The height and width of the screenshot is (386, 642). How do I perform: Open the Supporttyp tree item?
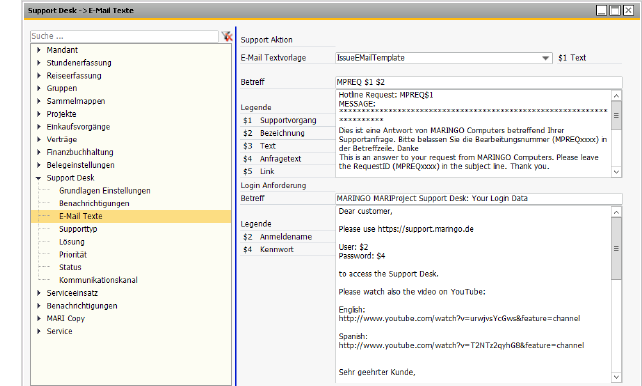point(78,229)
